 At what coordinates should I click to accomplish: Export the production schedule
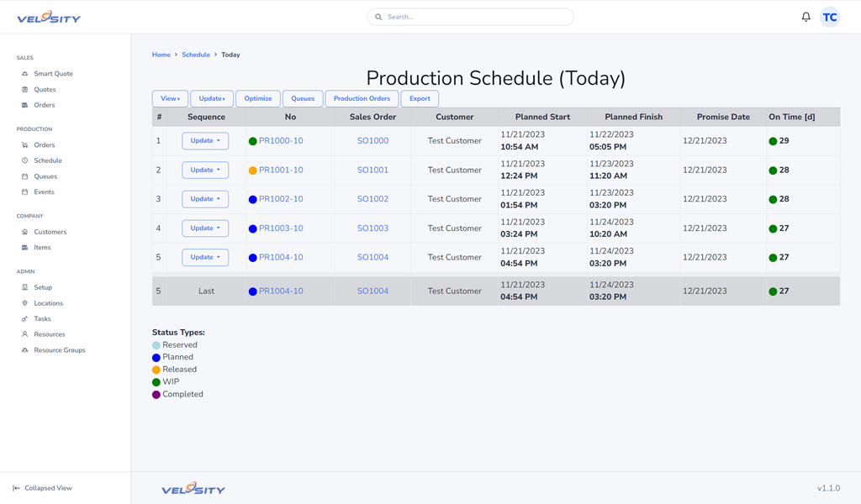pos(420,99)
